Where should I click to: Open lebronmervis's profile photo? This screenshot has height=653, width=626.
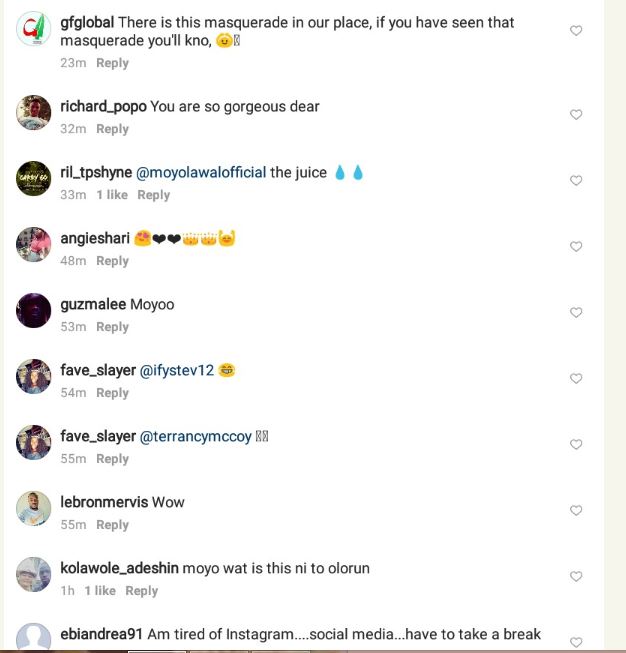34,509
